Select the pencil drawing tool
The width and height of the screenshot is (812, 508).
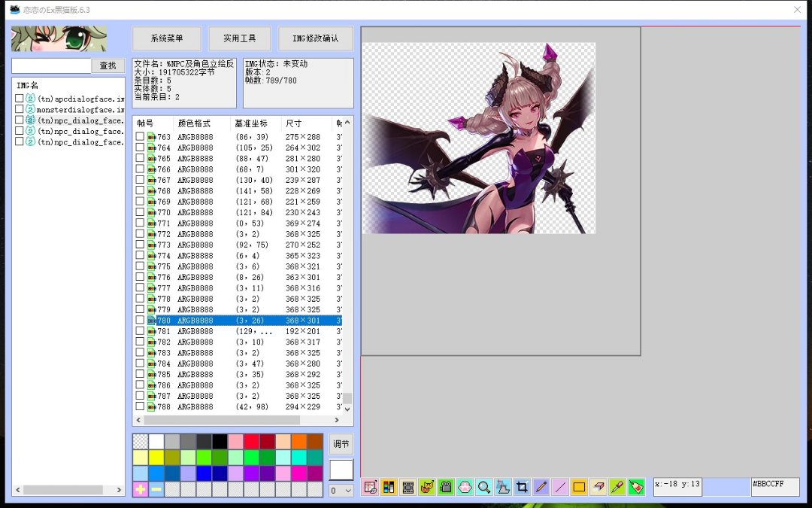pyautogui.click(x=541, y=487)
